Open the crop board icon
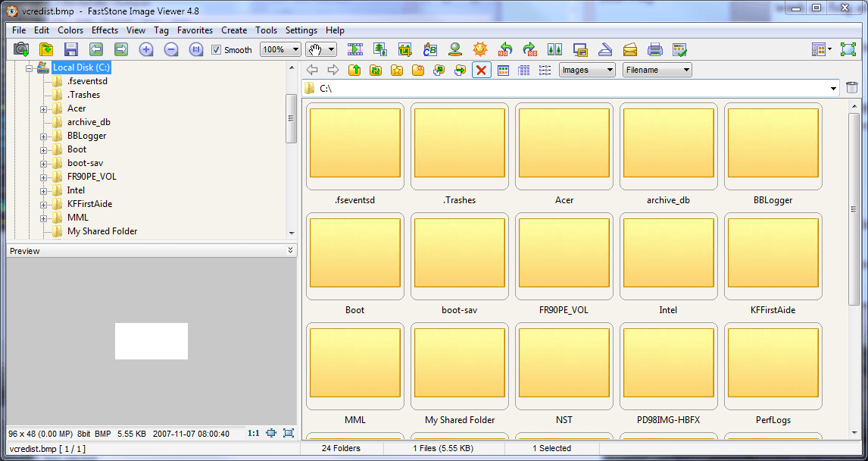The width and height of the screenshot is (868, 461). click(x=404, y=49)
